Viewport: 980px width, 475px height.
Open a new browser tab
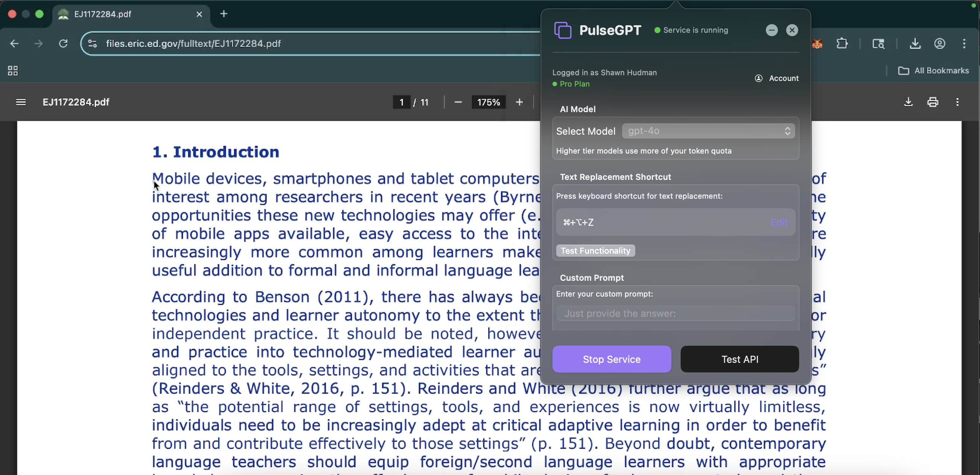pos(224,14)
